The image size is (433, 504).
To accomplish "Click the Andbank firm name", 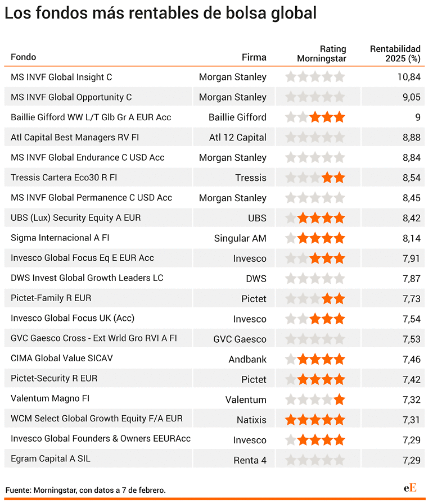I will 247,359.
